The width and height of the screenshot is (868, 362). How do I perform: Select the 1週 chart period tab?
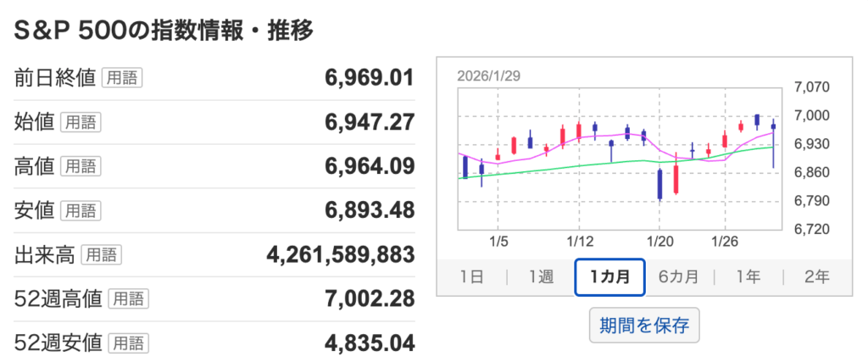pos(540,276)
